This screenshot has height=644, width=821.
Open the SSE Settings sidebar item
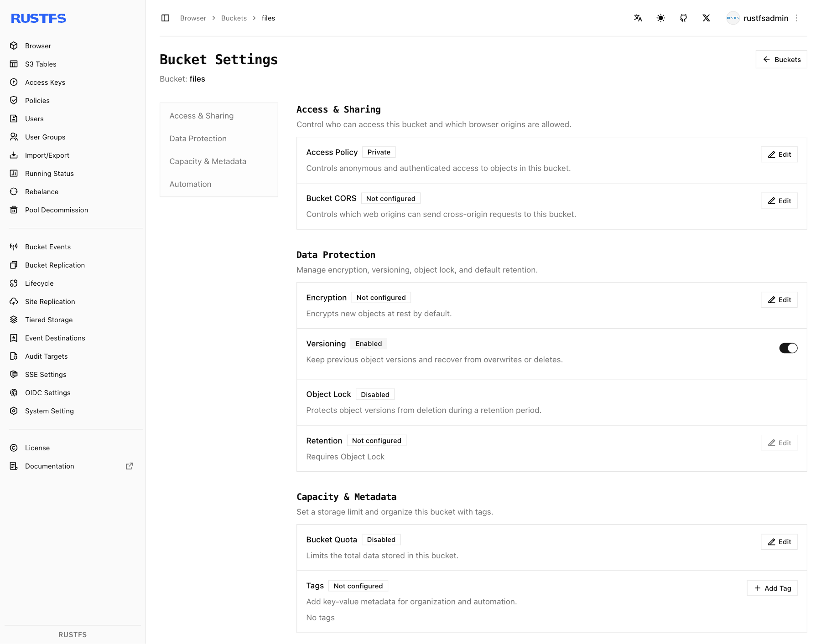pyautogui.click(x=73, y=375)
